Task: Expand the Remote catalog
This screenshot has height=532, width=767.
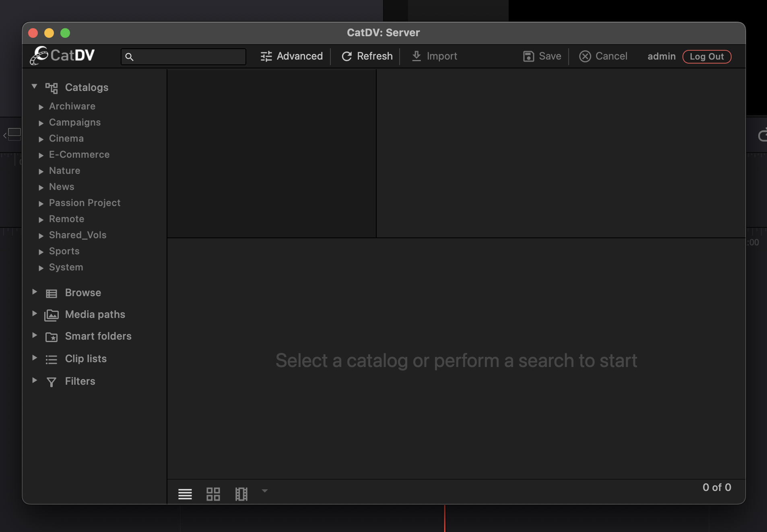Action: coord(41,220)
